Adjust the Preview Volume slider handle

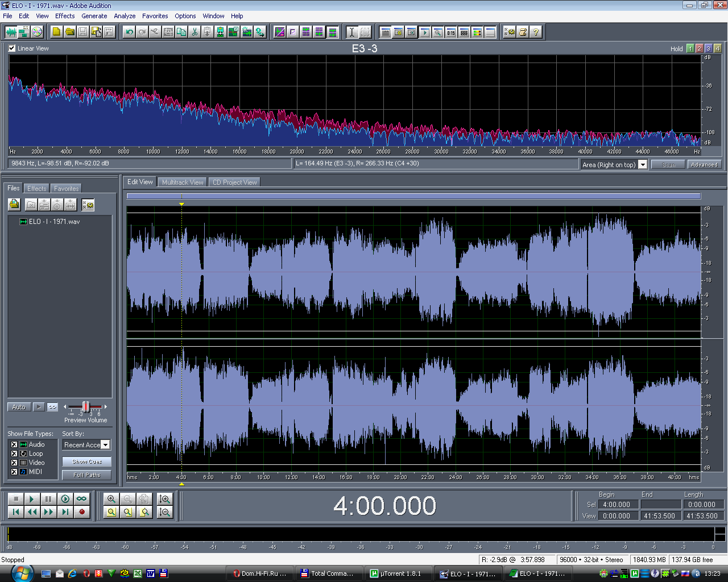(85, 406)
